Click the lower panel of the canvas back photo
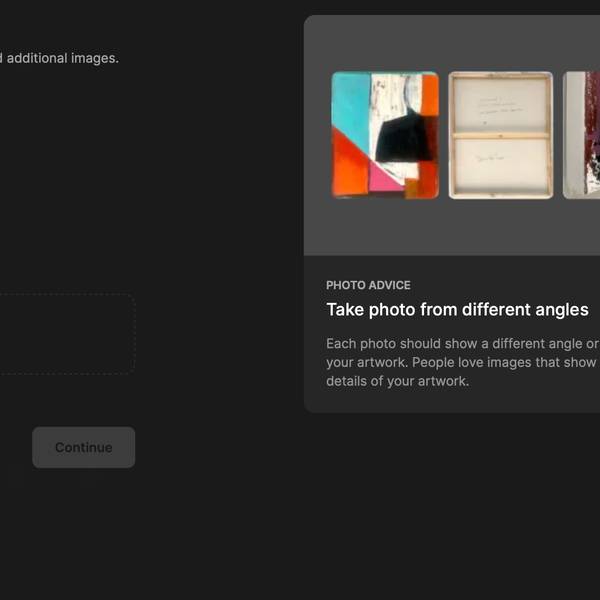The image size is (600, 600). pyautogui.click(x=500, y=163)
